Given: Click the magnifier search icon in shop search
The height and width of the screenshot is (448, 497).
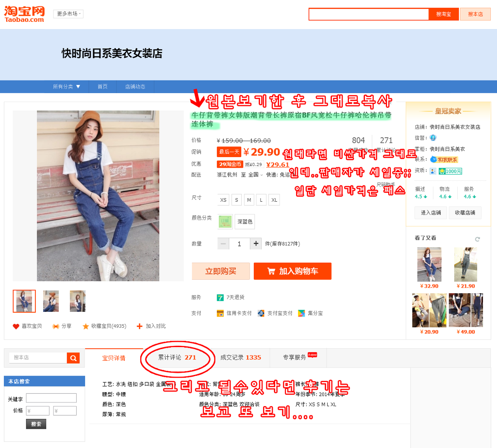Looking at the screenshot, I should [x=73, y=358].
